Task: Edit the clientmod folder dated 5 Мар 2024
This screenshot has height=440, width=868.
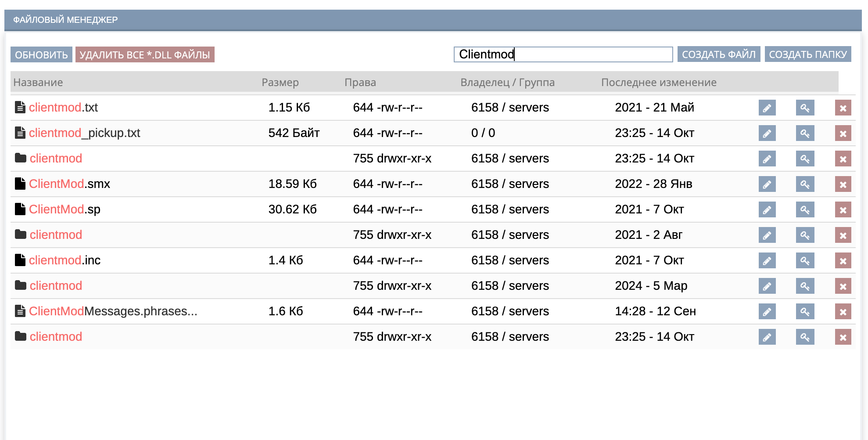Action: (x=767, y=286)
